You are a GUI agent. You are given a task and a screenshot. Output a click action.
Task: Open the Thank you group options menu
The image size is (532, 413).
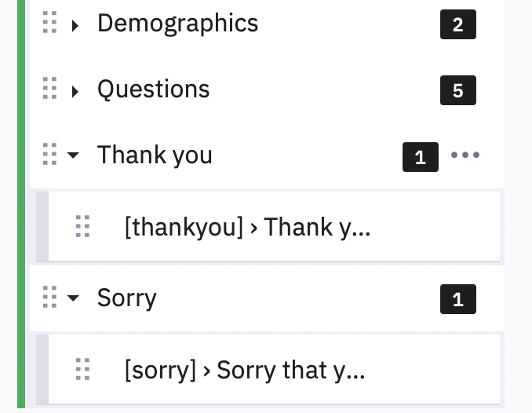coord(465,155)
